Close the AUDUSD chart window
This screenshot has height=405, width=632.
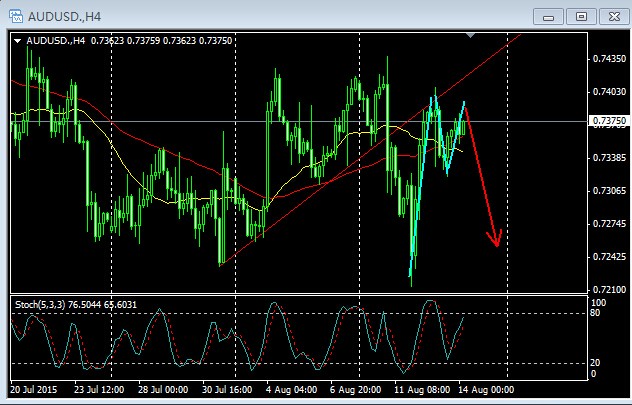tap(614, 17)
